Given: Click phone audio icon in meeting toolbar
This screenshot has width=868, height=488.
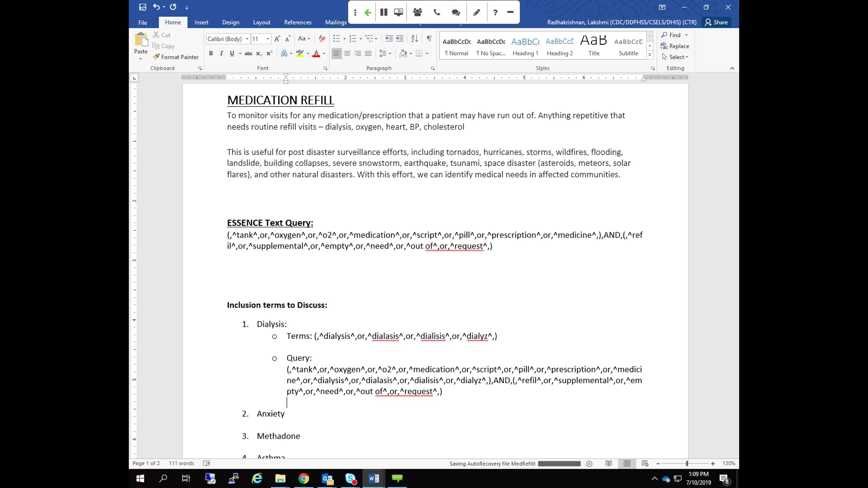Looking at the screenshot, I should pos(437,12).
